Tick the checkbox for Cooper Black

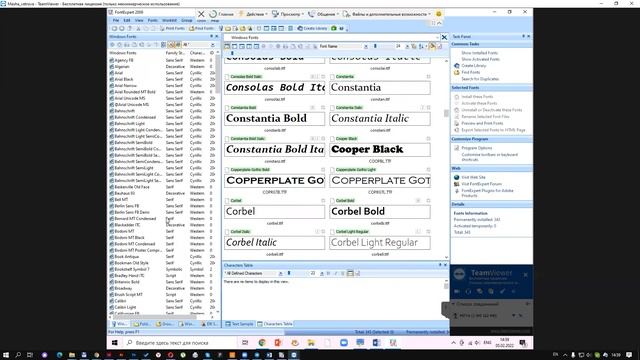click(332, 139)
